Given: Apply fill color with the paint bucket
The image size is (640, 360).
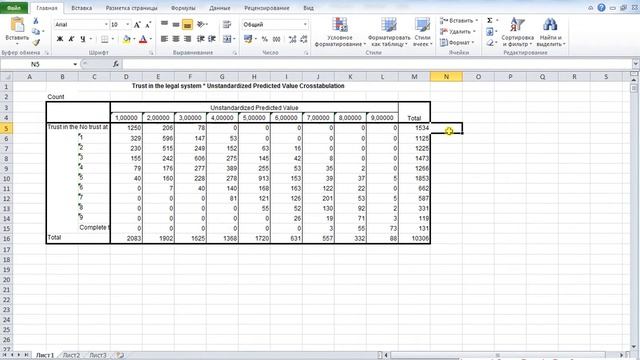Looking at the screenshot, I should tap(127, 39).
